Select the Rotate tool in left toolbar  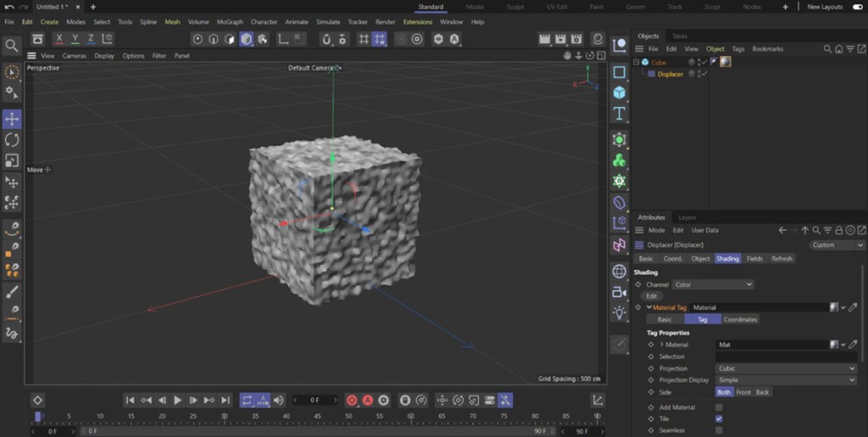click(12, 140)
